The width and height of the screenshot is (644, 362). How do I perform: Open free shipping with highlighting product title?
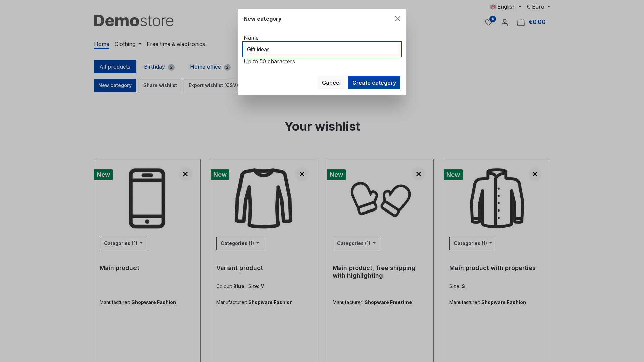point(374,272)
